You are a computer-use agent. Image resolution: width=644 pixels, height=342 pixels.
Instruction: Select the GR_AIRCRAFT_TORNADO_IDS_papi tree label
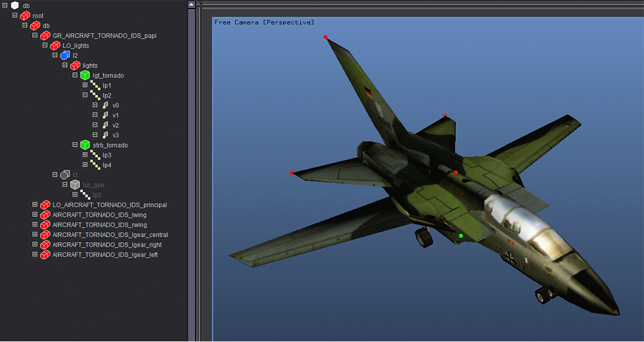click(104, 36)
